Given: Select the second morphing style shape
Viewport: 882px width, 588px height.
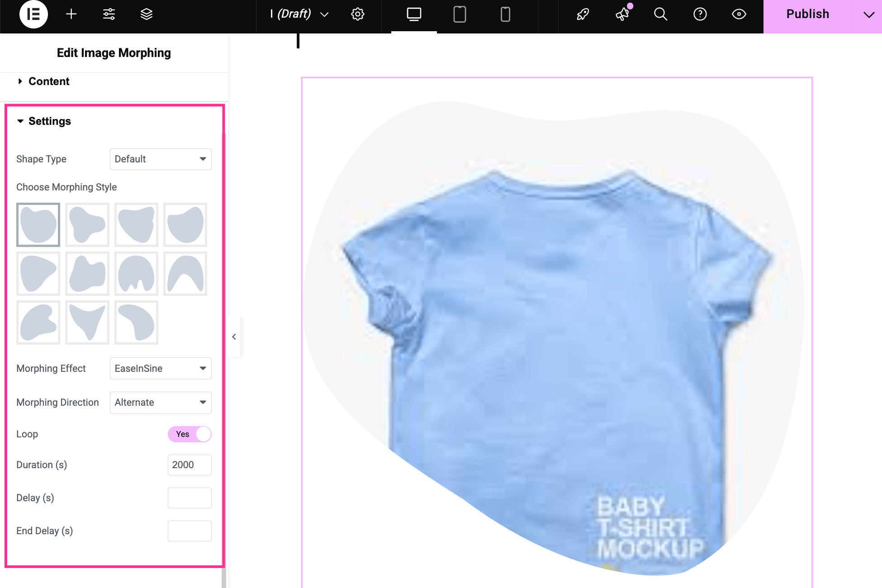Looking at the screenshot, I should (87, 225).
